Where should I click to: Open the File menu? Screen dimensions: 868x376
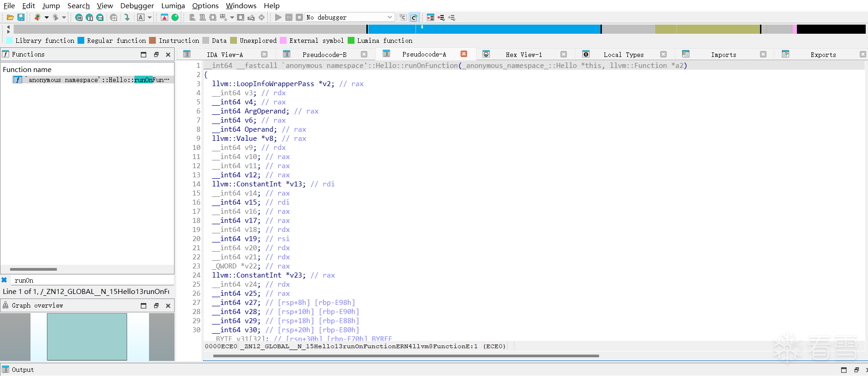pyautogui.click(x=9, y=5)
